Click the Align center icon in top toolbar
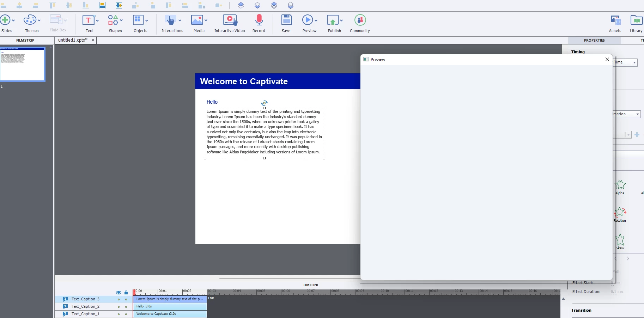This screenshot has height=318, width=644. pyautogui.click(x=19, y=5)
